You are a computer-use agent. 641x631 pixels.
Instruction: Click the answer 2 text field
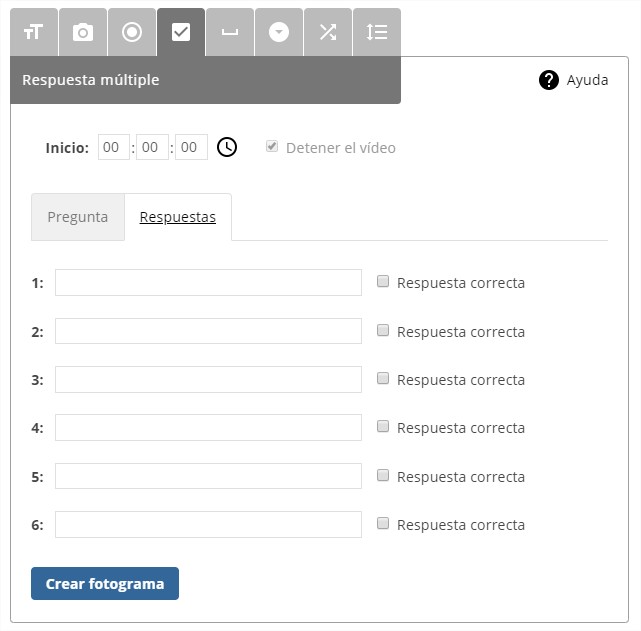[208, 331]
